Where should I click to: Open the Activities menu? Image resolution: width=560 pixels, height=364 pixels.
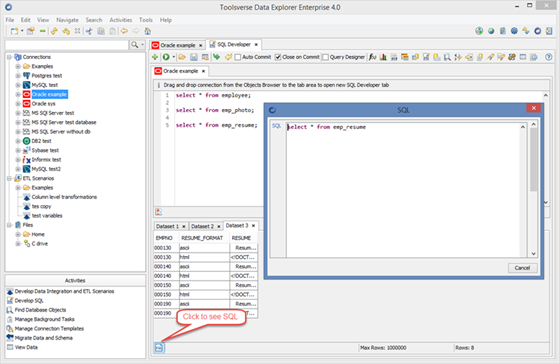121,20
